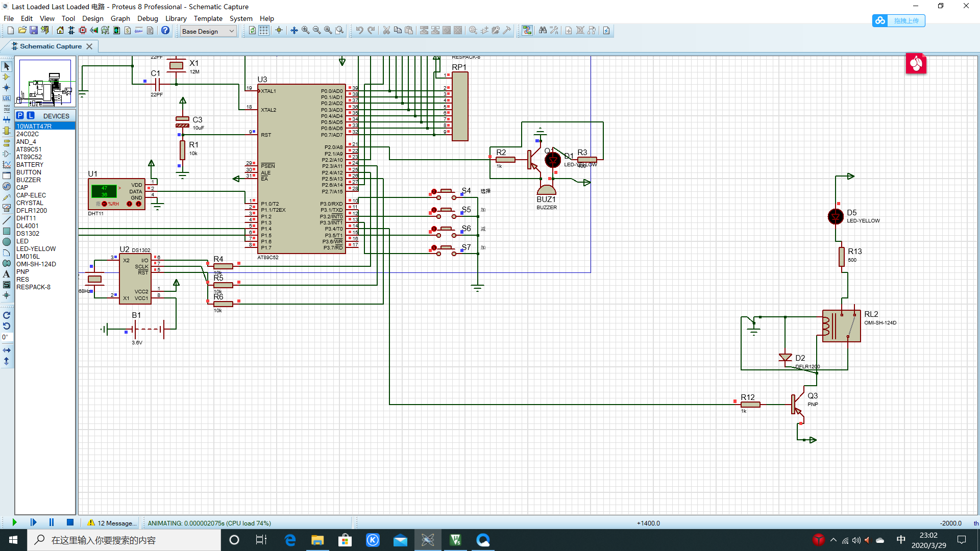Pick devices with the P button
Screen dimensions: 980x551
20,116
